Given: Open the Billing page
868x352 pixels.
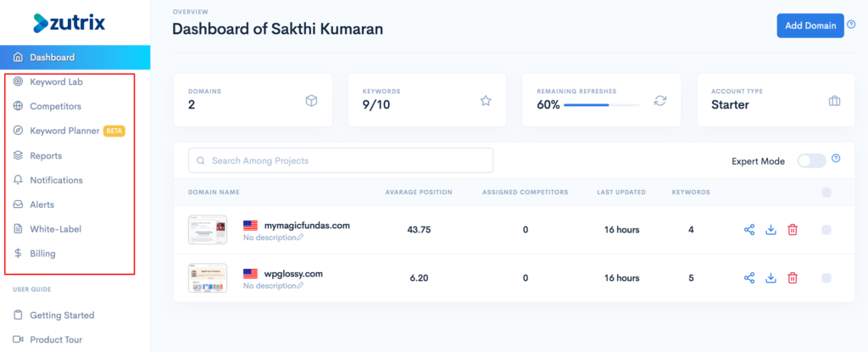Looking at the screenshot, I should tap(42, 254).
